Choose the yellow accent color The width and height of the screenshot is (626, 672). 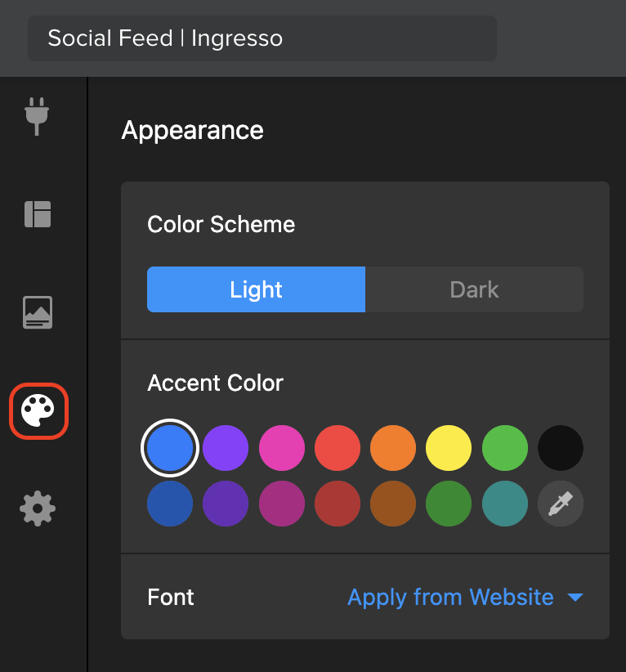(449, 448)
